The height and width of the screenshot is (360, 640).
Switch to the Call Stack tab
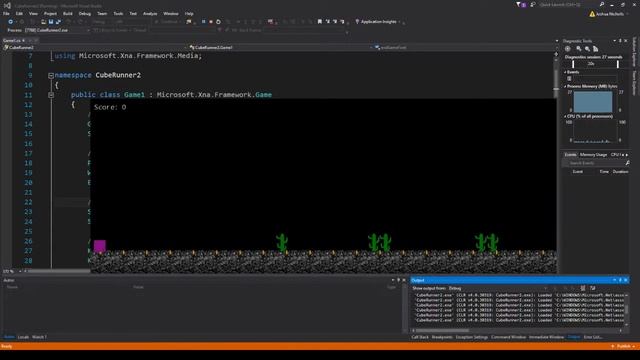coord(420,337)
